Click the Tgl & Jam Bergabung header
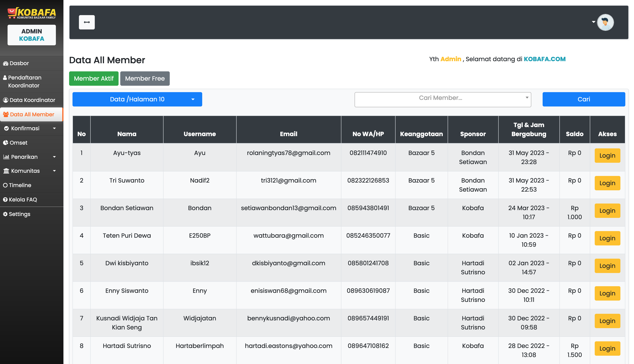The height and width of the screenshot is (364, 634). tap(529, 130)
